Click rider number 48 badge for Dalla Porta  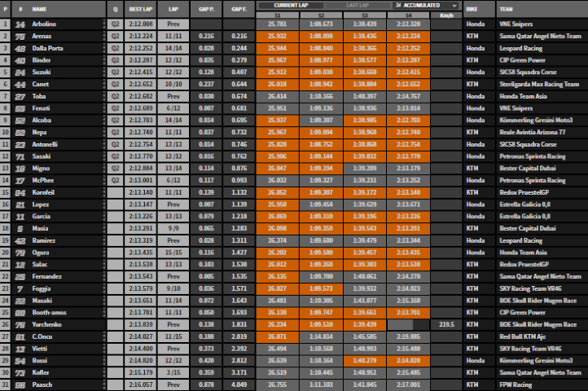pyautogui.click(x=20, y=48)
